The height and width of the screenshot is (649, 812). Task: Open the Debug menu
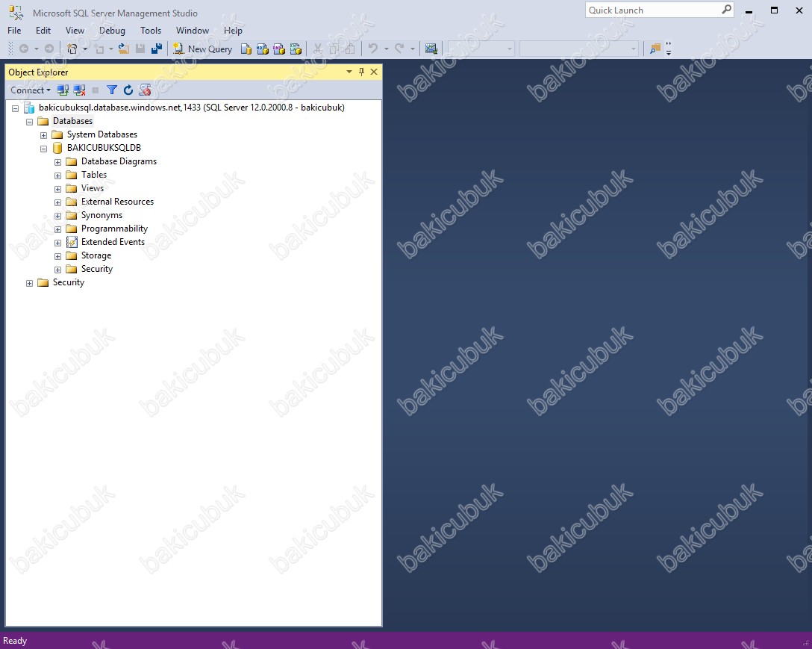pos(112,31)
